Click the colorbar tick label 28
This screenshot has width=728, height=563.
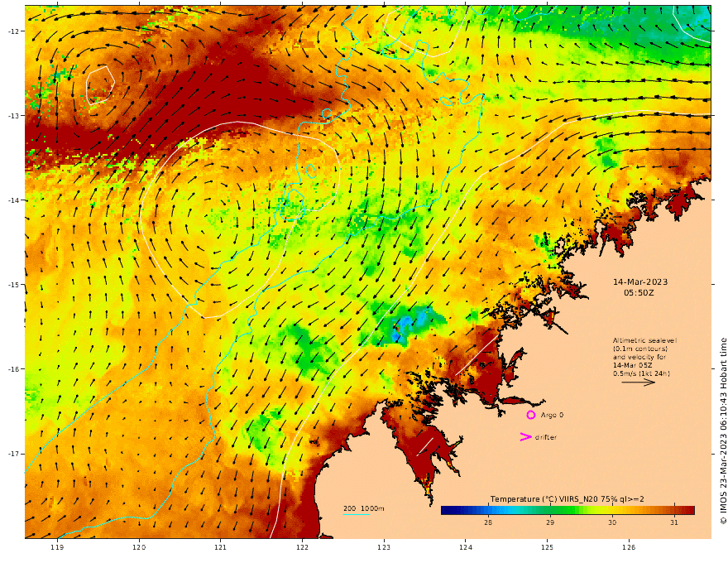tap(488, 522)
